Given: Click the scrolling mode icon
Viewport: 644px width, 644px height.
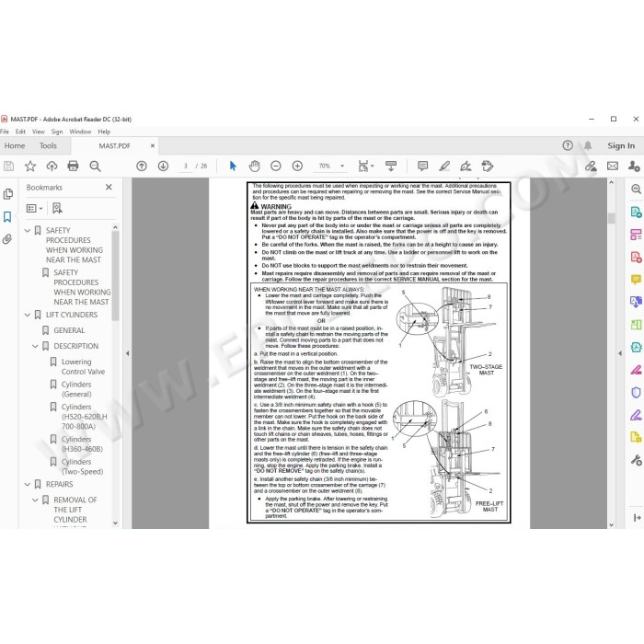Looking at the screenshot, I should 391,166.
